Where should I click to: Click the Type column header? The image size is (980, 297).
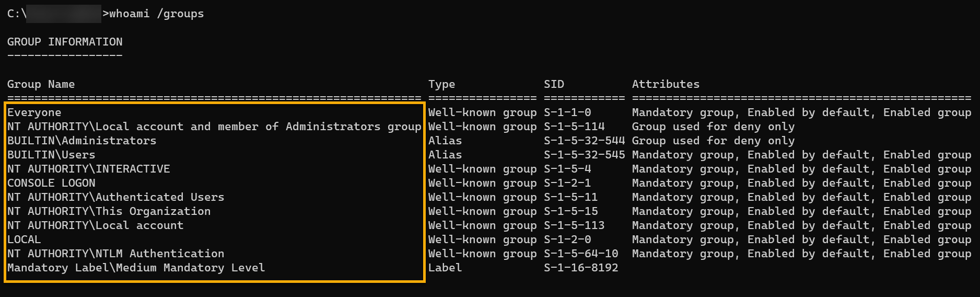(x=441, y=84)
